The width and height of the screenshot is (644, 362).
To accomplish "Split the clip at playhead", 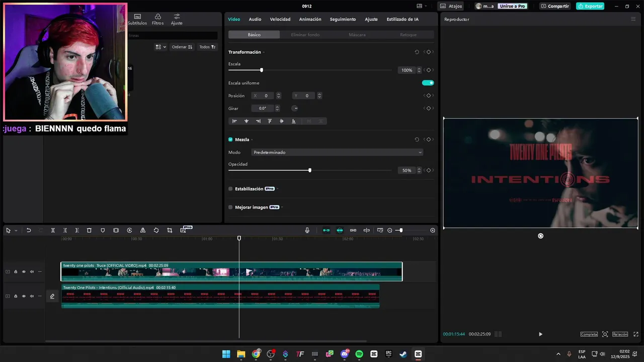I will tap(53, 230).
